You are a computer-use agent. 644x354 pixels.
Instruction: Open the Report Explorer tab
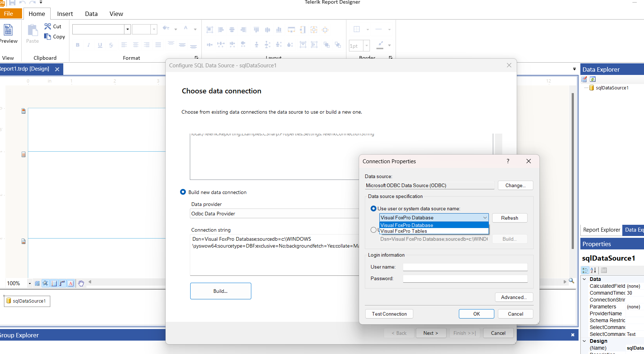(x=601, y=230)
